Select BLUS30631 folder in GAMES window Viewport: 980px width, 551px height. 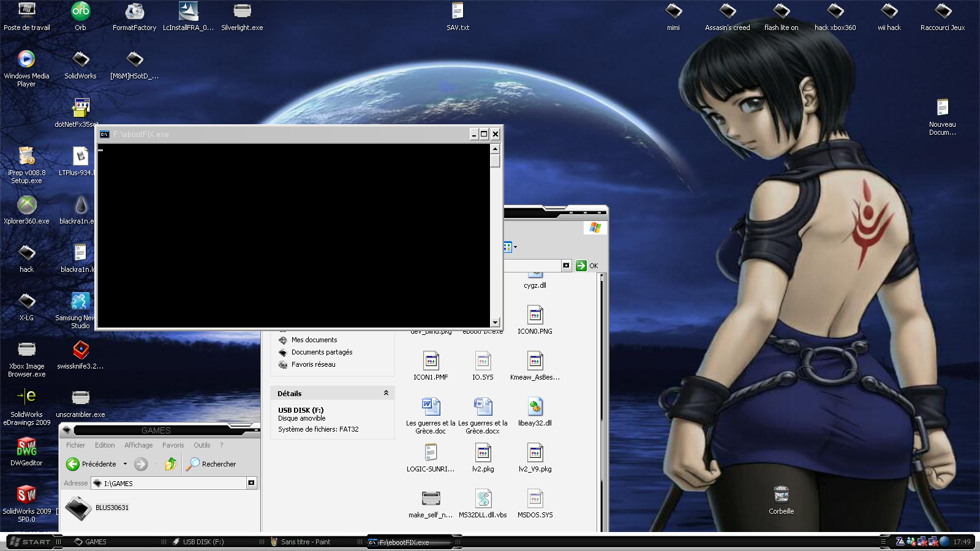pos(97,508)
